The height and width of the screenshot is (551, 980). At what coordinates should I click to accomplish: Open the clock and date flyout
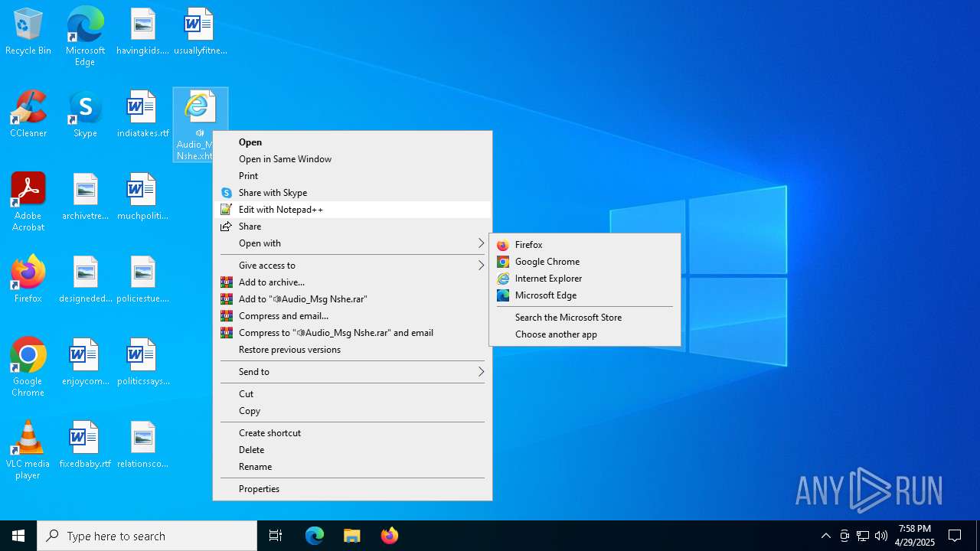click(915, 536)
